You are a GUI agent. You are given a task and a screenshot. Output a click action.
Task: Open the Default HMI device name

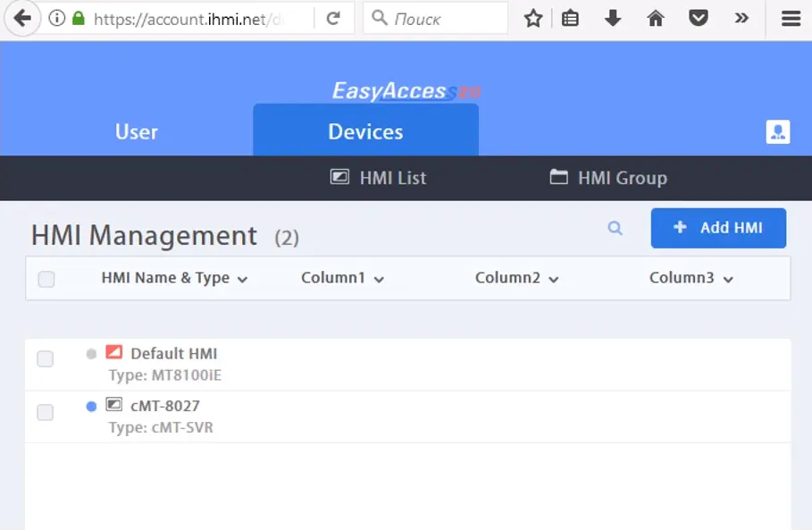click(174, 353)
